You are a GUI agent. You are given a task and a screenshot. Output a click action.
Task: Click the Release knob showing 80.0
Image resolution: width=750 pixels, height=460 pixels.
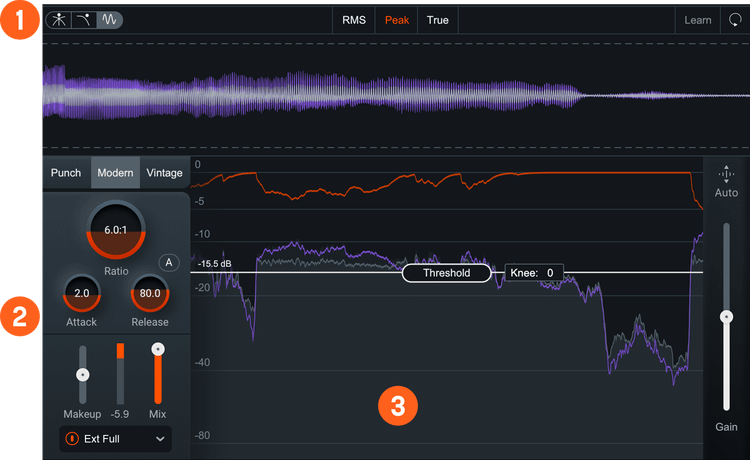click(150, 293)
